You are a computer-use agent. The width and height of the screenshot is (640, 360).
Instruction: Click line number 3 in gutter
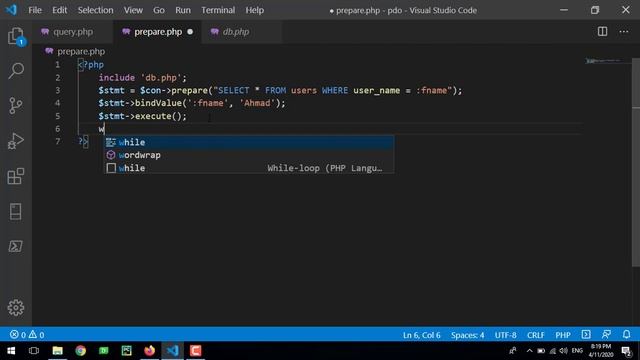click(x=58, y=91)
